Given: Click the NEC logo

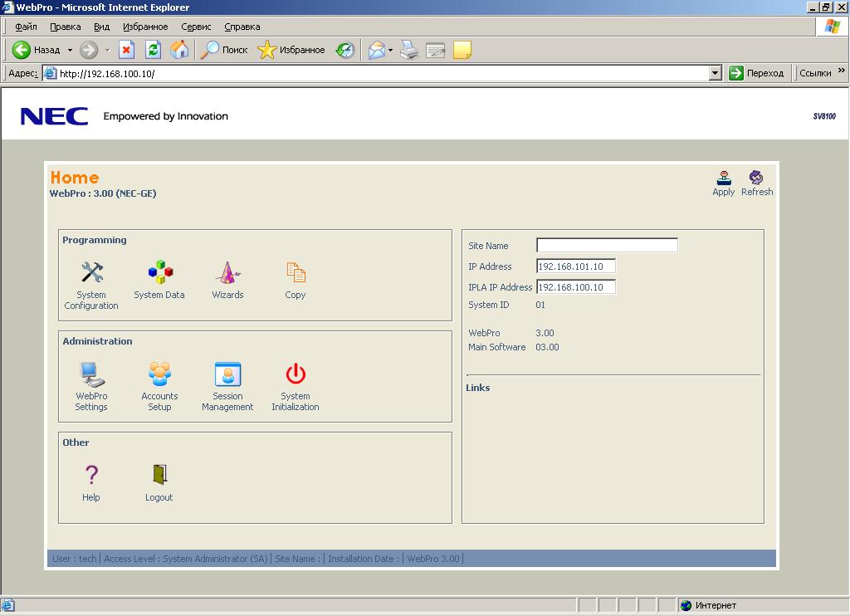Looking at the screenshot, I should 54,116.
